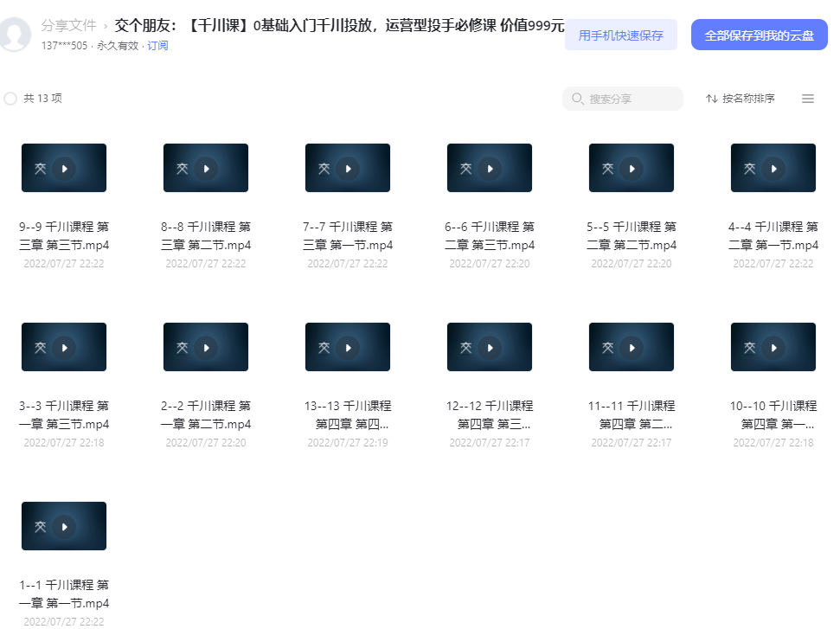Image resolution: width=840 pixels, height=629 pixels.
Task: Open the 按名称排序 sort dropdown
Action: pyautogui.click(x=741, y=99)
